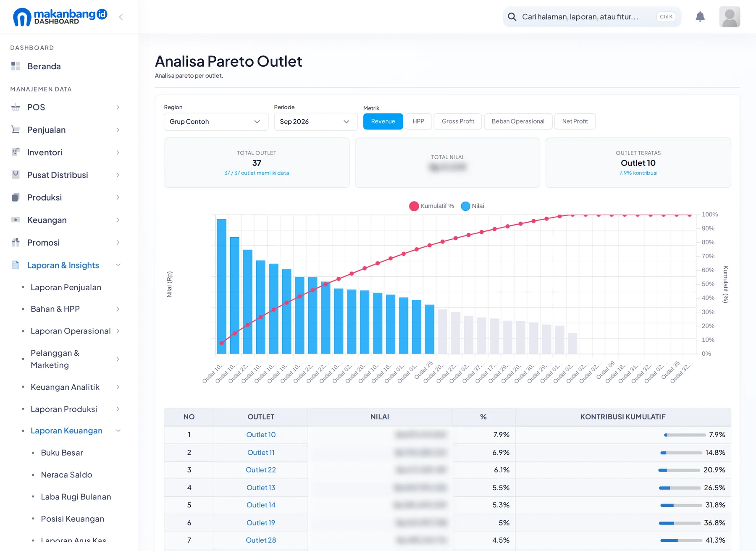This screenshot has height=551, width=756.
Task: Toggle the Kumulatif % legend series
Action: click(432, 206)
